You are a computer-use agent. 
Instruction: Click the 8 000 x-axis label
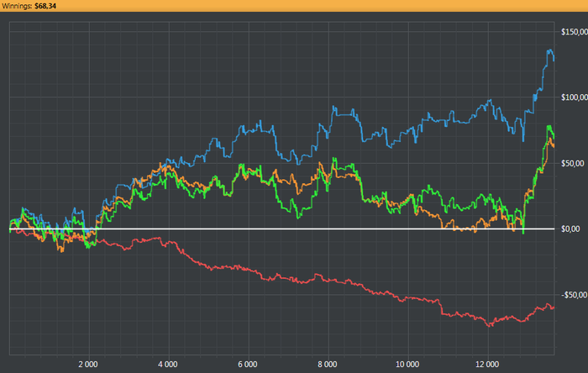pos(328,365)
